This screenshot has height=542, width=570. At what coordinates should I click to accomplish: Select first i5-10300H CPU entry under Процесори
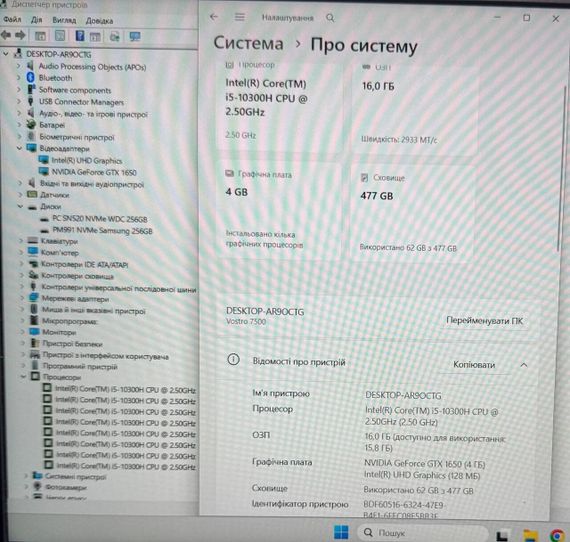(125, 389)
